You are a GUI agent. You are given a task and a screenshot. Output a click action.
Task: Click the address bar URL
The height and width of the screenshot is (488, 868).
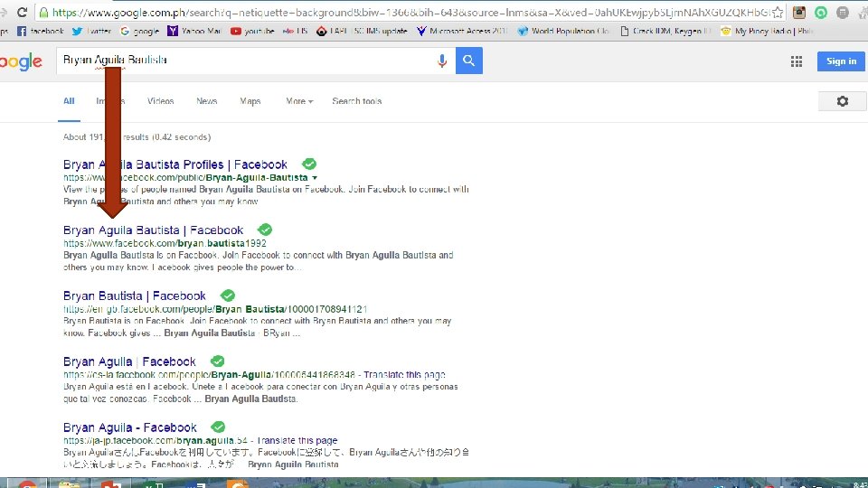(x=410, y=12)
